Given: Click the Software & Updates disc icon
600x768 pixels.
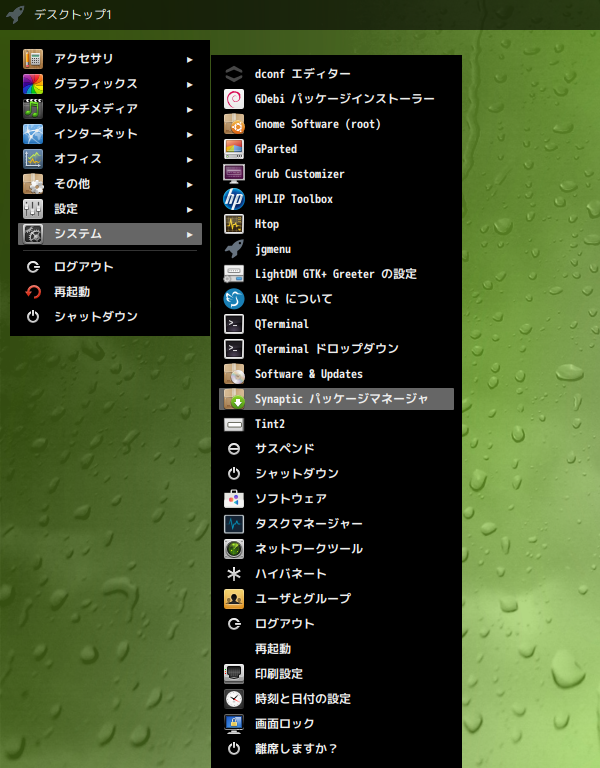Looking at the screenshot, I should coord(234,374).
